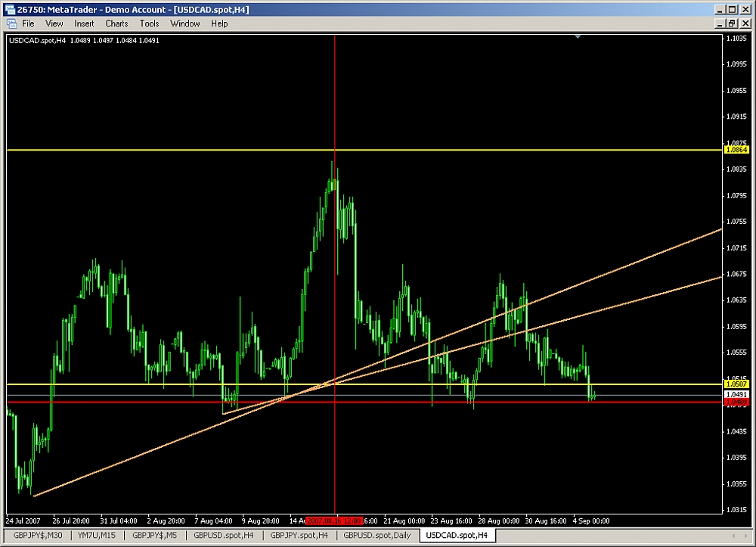Viewport: 756px width, 547px height.
Task: Click the 24 Jul 2007 time axis label
Action: [23, 521]
